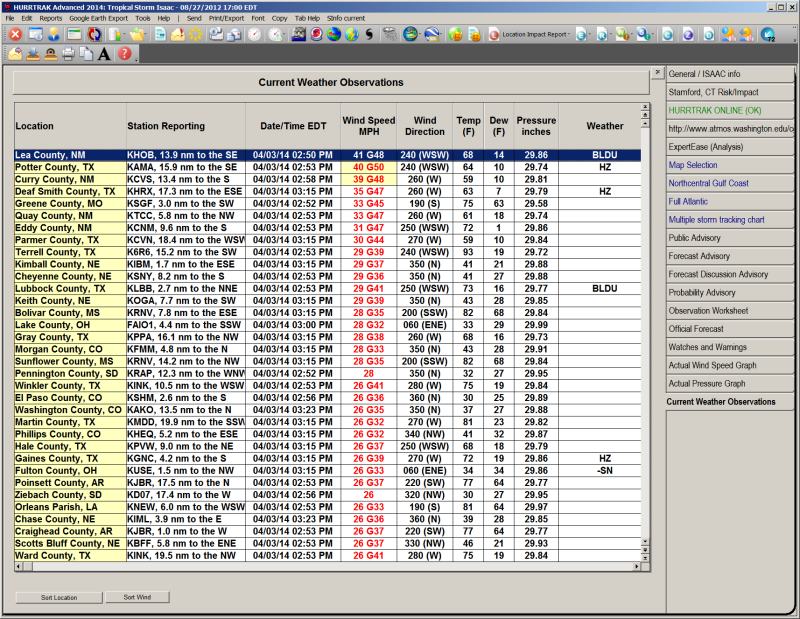This screenshot has width=800, height=619.
Task: Open the Google Earth Export menu
Action: (99, 18)
